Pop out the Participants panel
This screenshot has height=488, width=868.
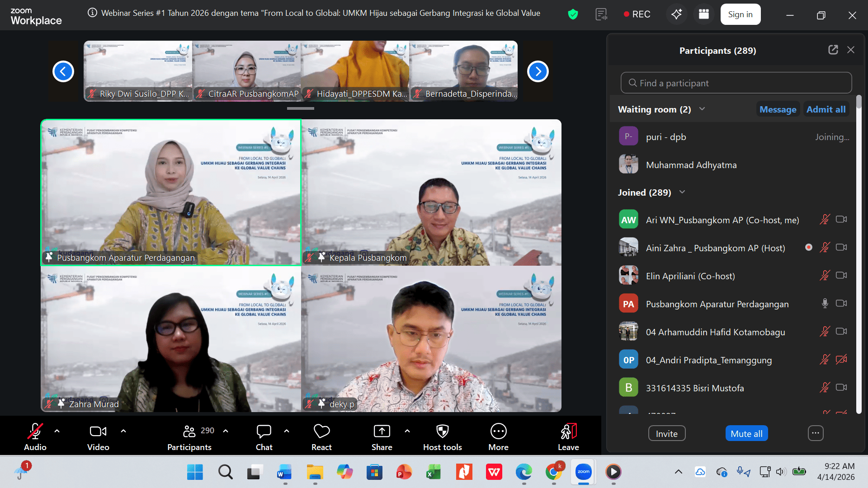pos(833,50)
